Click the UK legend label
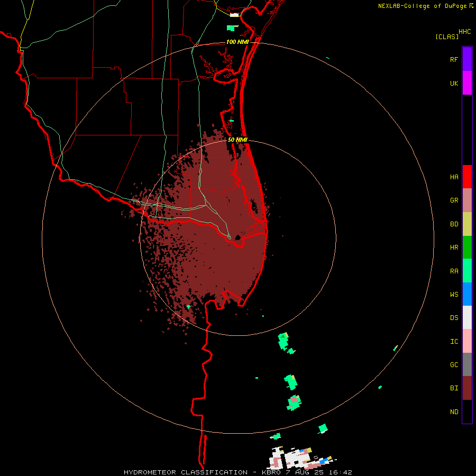 454,83
